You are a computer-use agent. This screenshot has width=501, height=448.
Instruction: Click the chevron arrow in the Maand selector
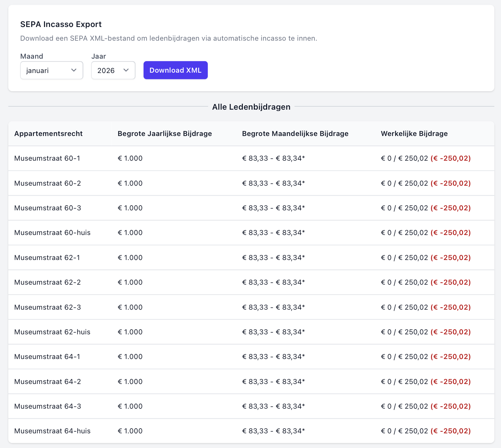(x=74, y=70)
